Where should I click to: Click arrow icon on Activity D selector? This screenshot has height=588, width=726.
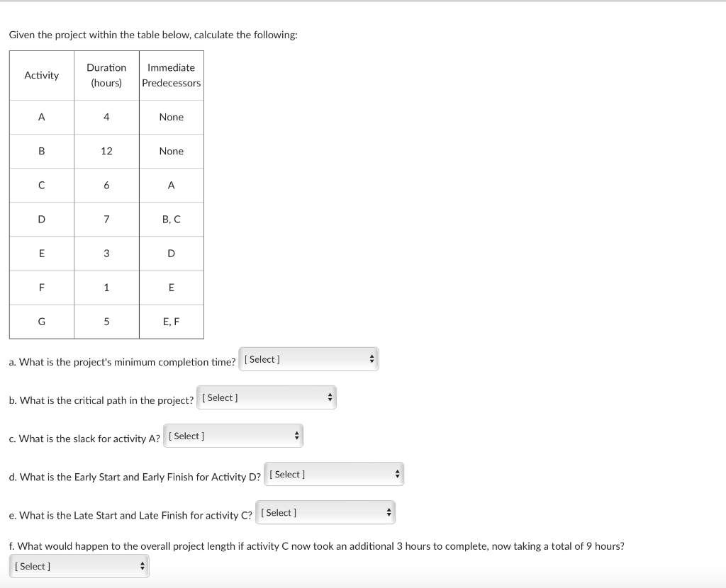tap(396, 474)
